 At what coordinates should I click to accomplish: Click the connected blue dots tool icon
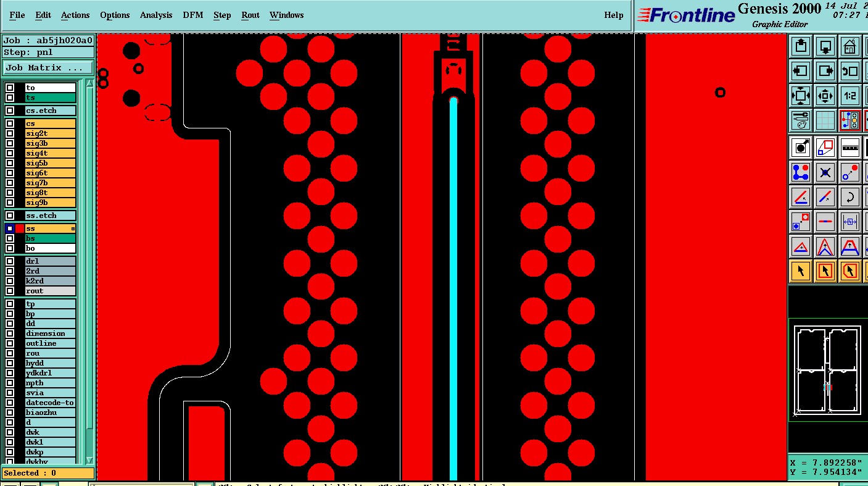click(x=801, y=172)
